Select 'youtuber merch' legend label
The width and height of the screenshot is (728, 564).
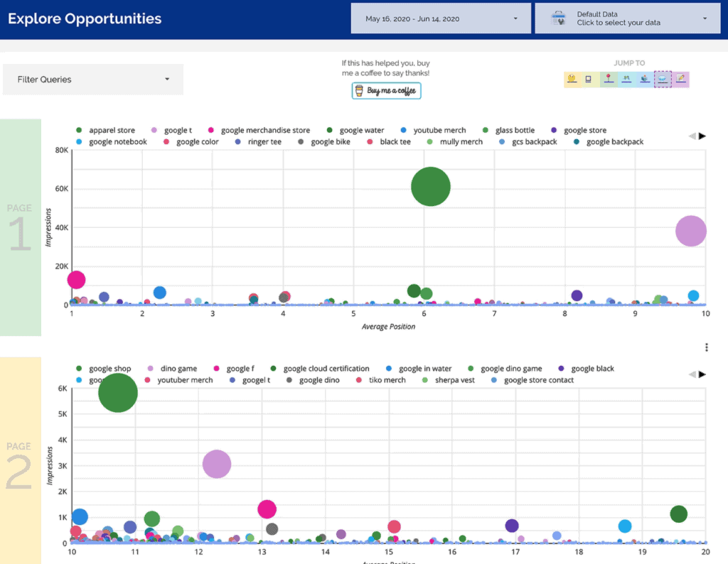coord(185,380)
